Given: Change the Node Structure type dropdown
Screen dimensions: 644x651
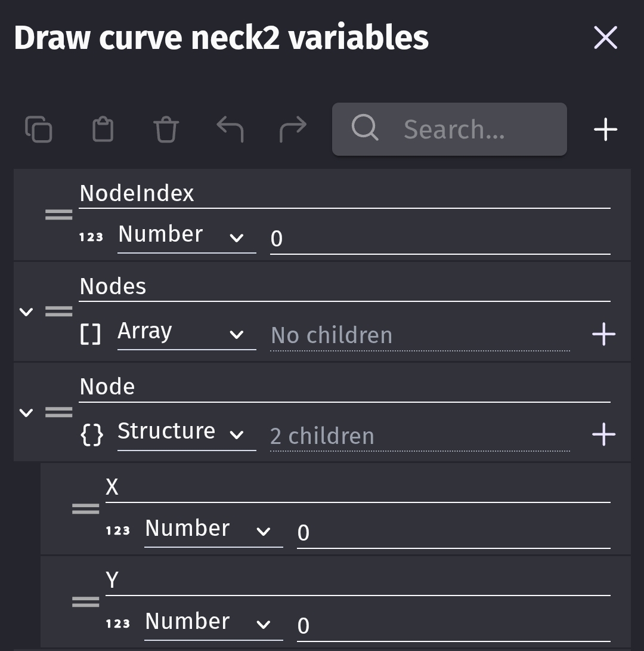Looking at the screenshot, I should pos(186,433).
